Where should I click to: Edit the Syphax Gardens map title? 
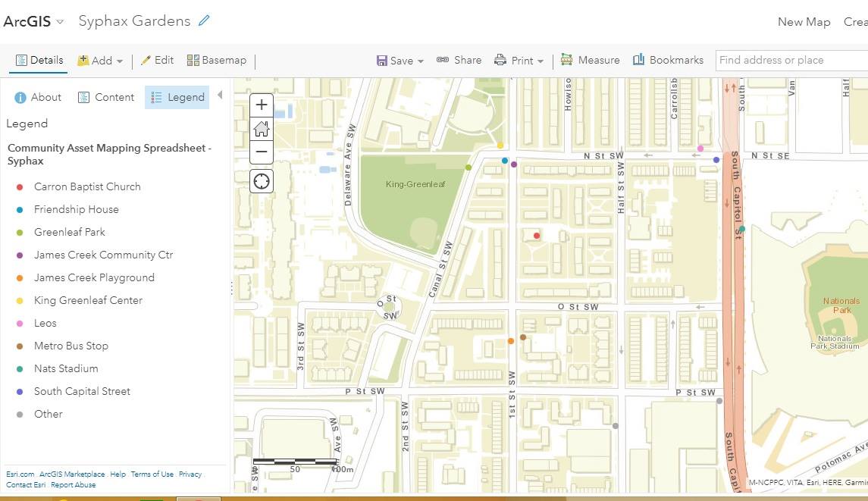pyautogui.click(x=204, y=20)
